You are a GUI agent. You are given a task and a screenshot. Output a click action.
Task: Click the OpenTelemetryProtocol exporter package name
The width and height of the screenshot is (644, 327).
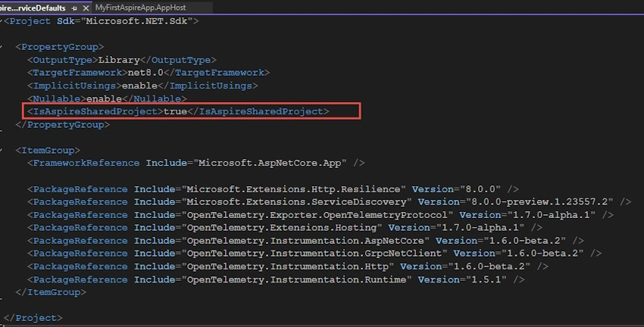click(317, 215)
